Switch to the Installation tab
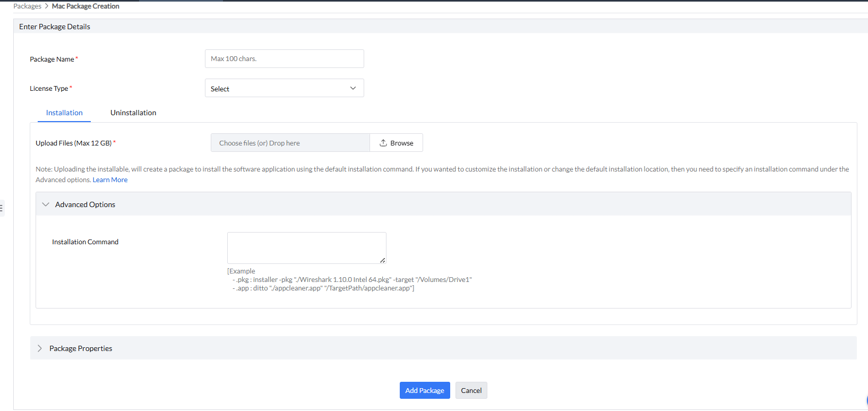Screen dimensions: 868x411 click(64, 113)
